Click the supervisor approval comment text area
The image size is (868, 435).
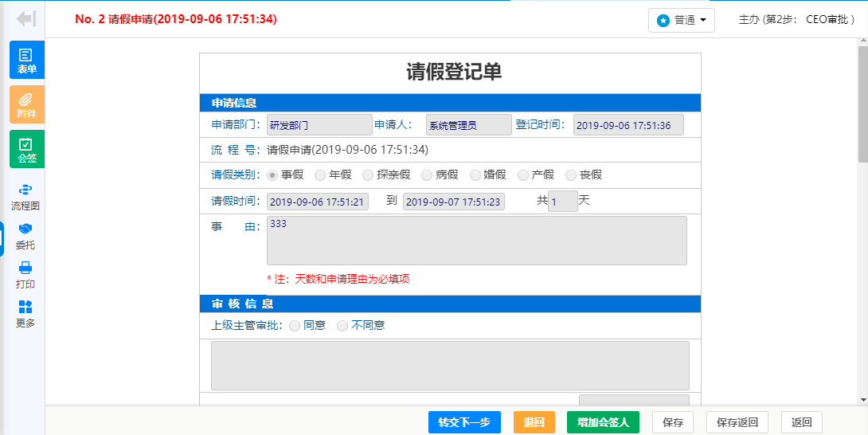(450, 365)
